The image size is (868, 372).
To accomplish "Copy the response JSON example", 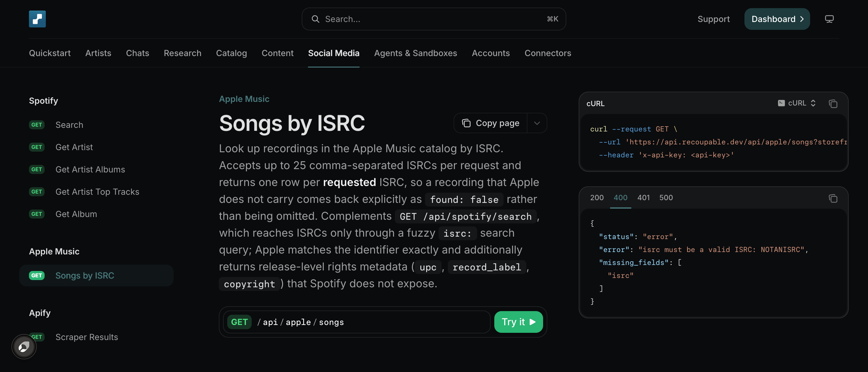I will click(833, 198).
